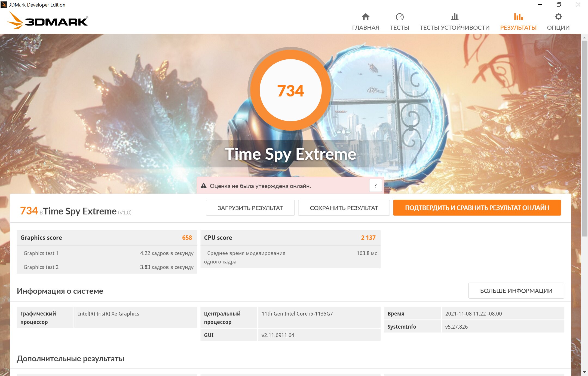588x376 pixels.
Task: Open the ОПЦИИ tab label
Action: pyautogui.click(x=558, y=28)
